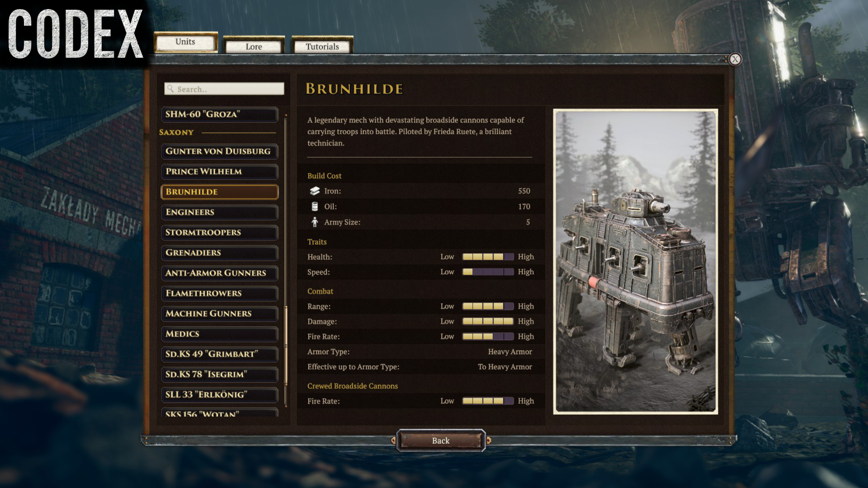Select SD.KS 49 "Grimbart" entry

(x=220, y=354)
